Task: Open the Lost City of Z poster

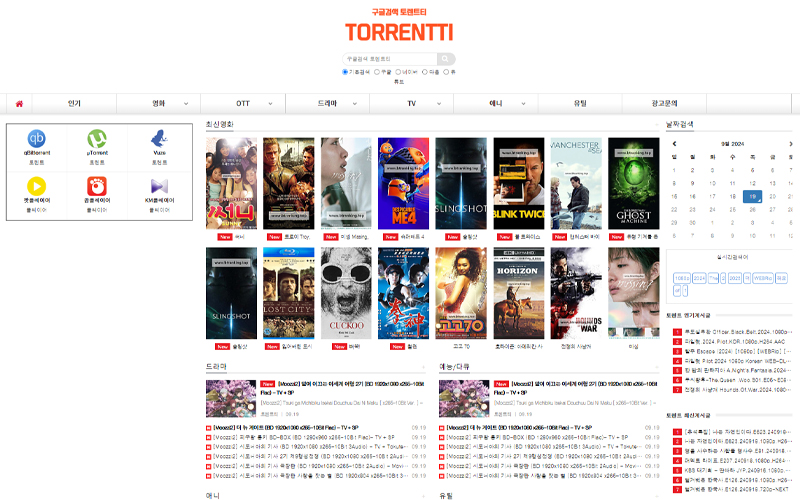Action: coord(288,293)
